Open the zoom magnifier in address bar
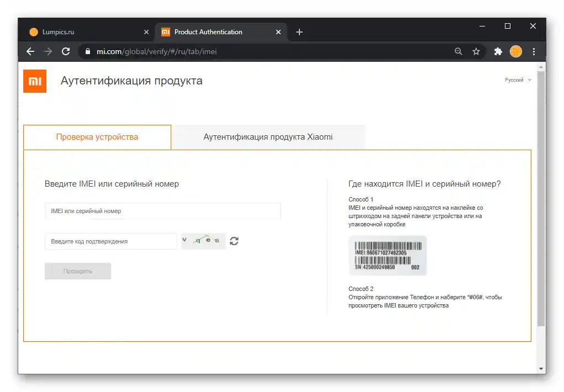 tap(458, 51)
